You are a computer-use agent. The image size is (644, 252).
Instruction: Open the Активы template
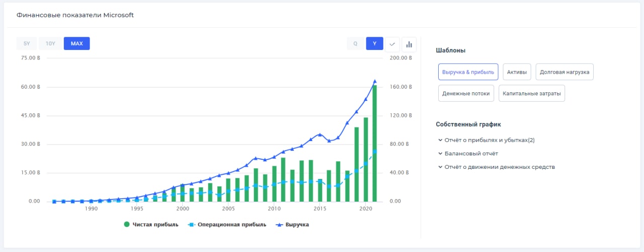(517, 72)
